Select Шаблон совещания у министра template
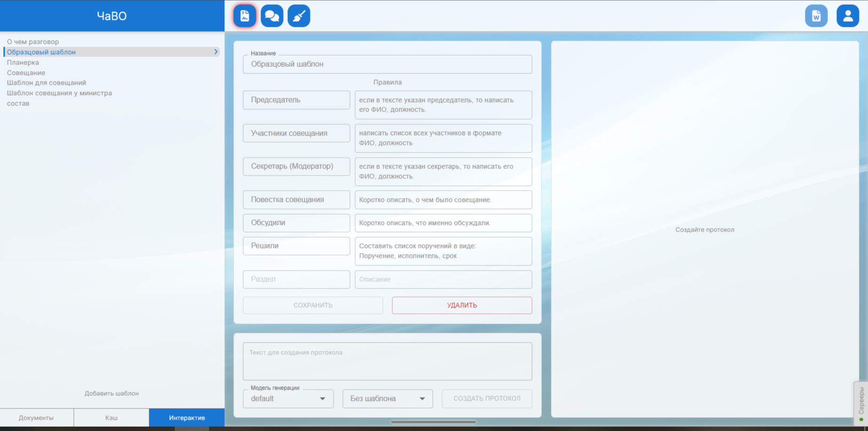The image size is (868, 431). pyautogui.click(x=59, y=93)
